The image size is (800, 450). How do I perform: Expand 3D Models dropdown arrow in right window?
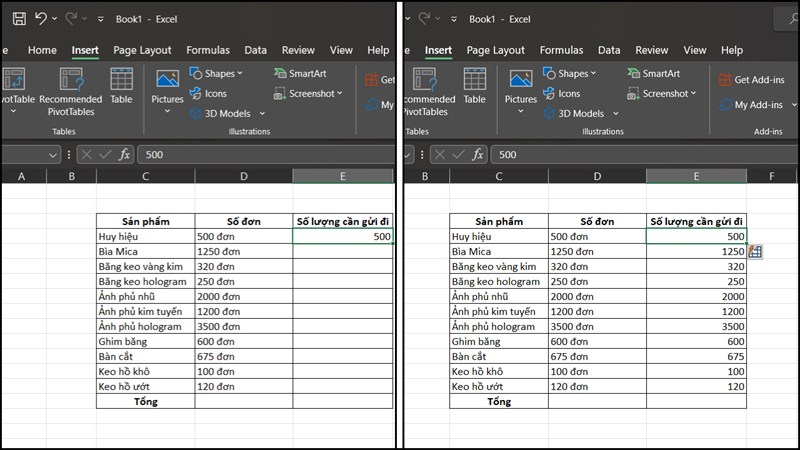point(616,113)
